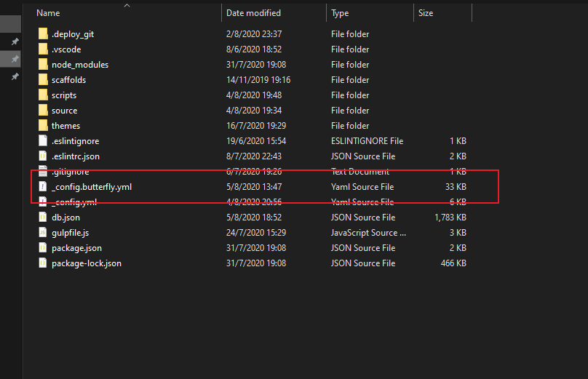Click the db.json file icon
Viewport: 588px width, 379px height.
click(43, 218)
